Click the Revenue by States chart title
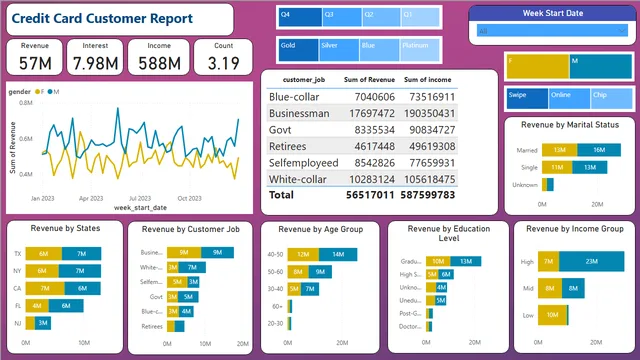 65,228
